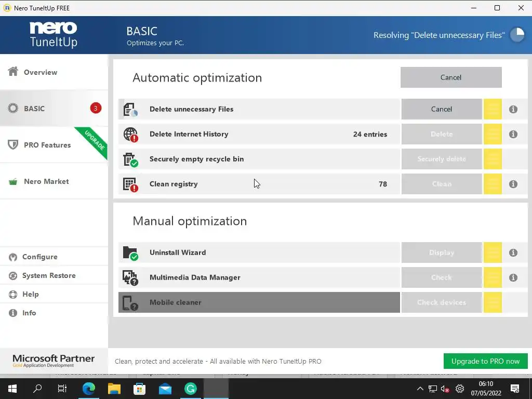Viewport: 532px width, 399px height.
Task: Click the Mobile cleaner phone icon
Action: pos(130,303)
